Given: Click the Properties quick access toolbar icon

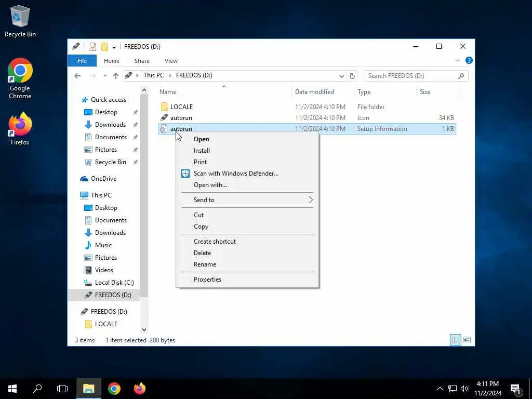Looking at the screenshot, I should coord(92,46).
